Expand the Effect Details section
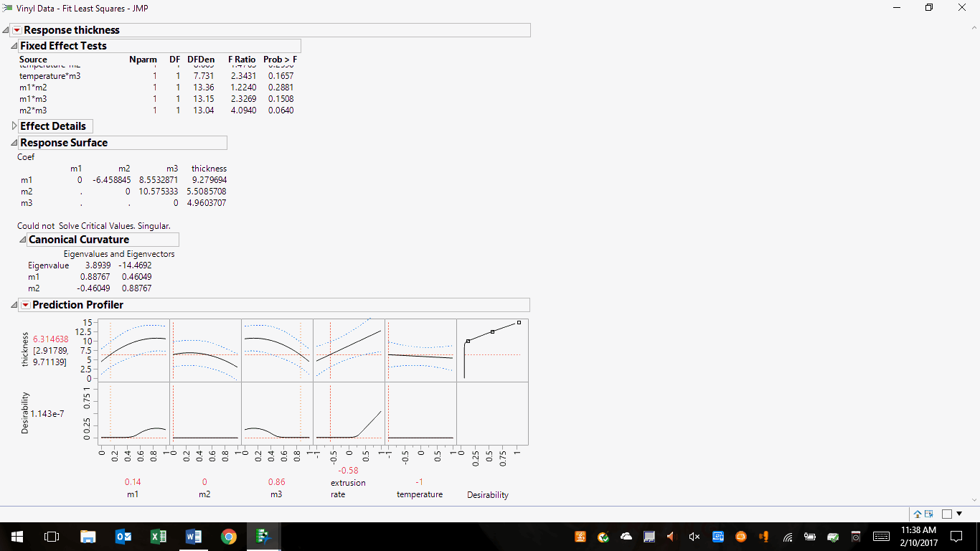This screenshot has height=551, width=980. click(x=15, y=126)
